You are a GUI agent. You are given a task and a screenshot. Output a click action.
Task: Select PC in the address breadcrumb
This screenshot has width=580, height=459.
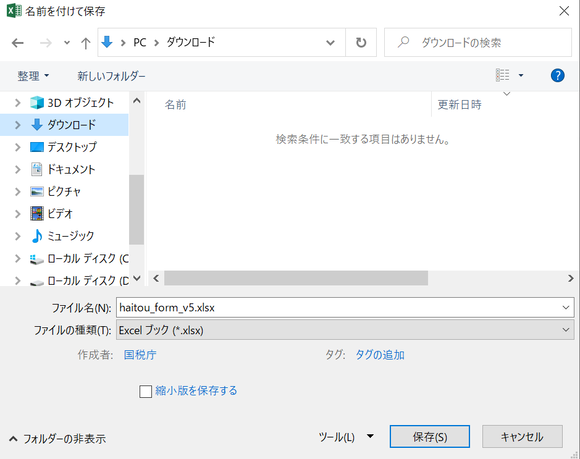coord(140,43)
